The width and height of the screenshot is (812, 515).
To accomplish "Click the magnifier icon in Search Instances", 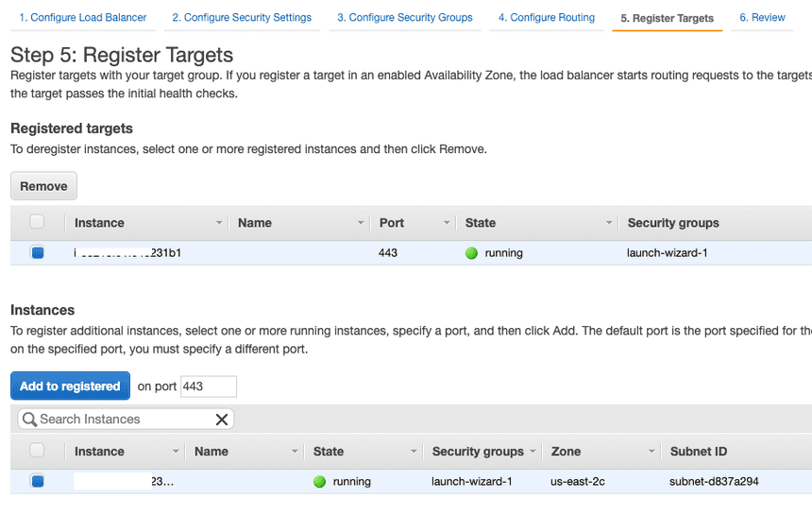I will coord(29,420).
